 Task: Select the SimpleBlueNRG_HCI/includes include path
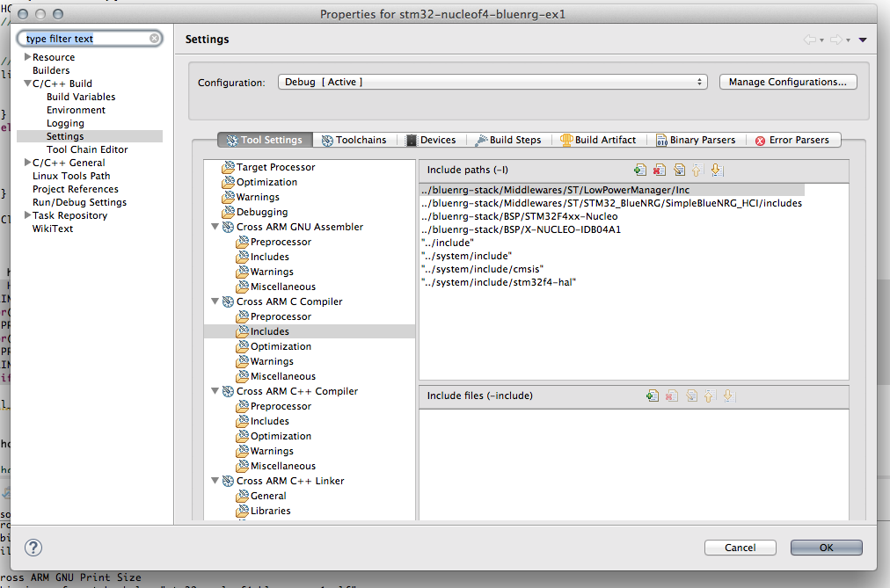[612, 203]
